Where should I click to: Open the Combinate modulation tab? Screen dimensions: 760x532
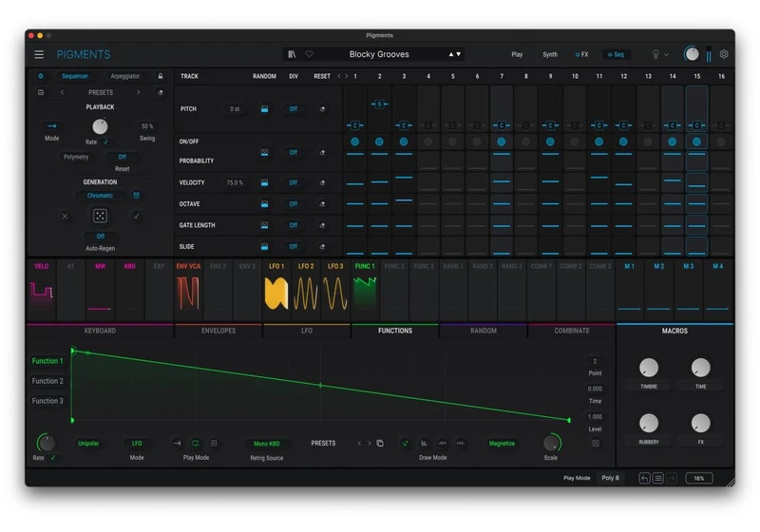point(572,331)
